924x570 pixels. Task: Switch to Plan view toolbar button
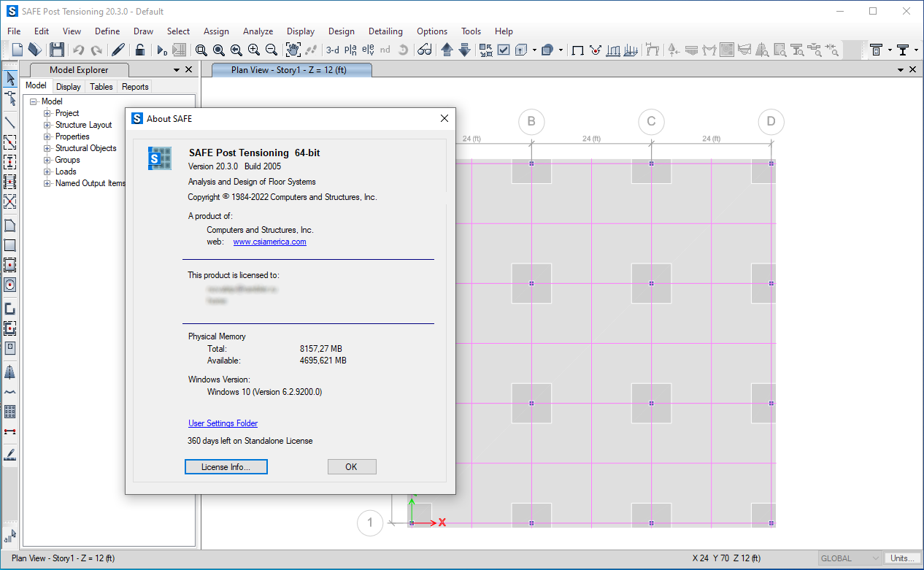pyautogui.click(x=350, y=50)
